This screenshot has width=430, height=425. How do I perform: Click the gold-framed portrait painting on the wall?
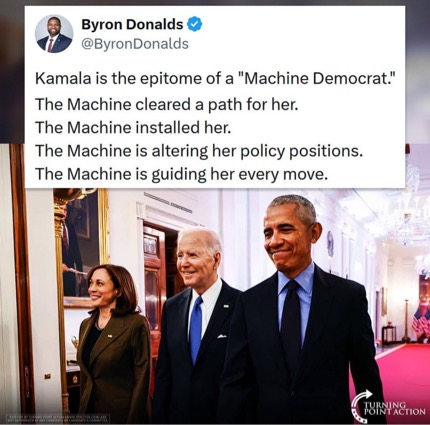[x=82, y=247]
